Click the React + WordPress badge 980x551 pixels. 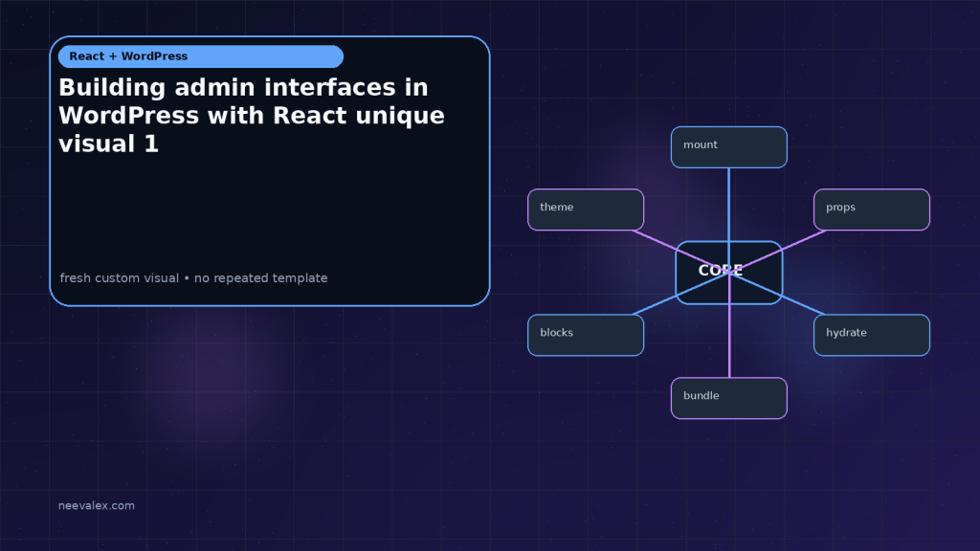201,56
